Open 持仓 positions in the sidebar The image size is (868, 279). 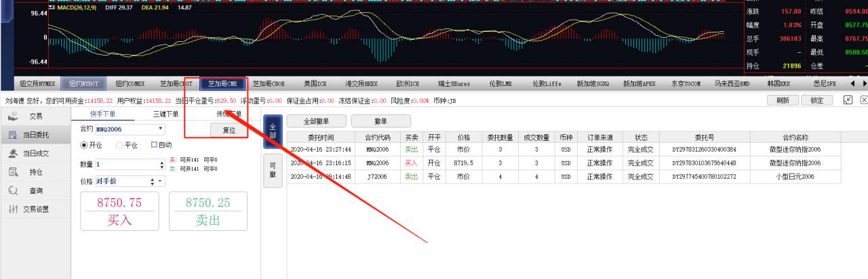pyautogui.click(x=35, y=172)
